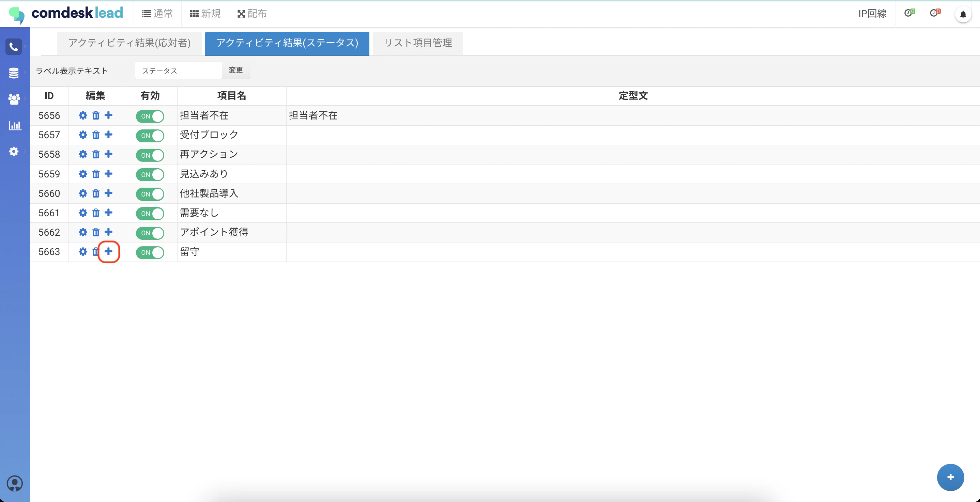Click the clock icon with the red badge
Viewport: 980px width, 502px height.
pos(935,13)
